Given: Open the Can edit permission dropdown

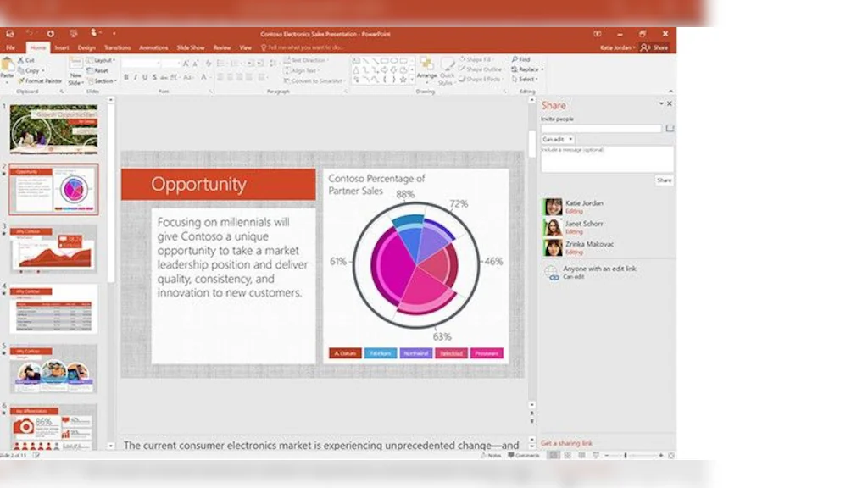Looking at the screenshot, I should pos(558,140).
